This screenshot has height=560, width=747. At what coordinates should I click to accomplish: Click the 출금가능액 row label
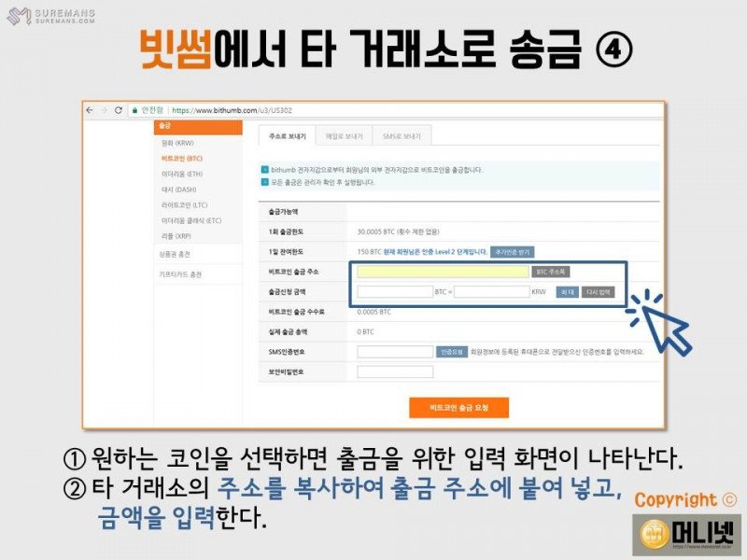tap(283, 212)
